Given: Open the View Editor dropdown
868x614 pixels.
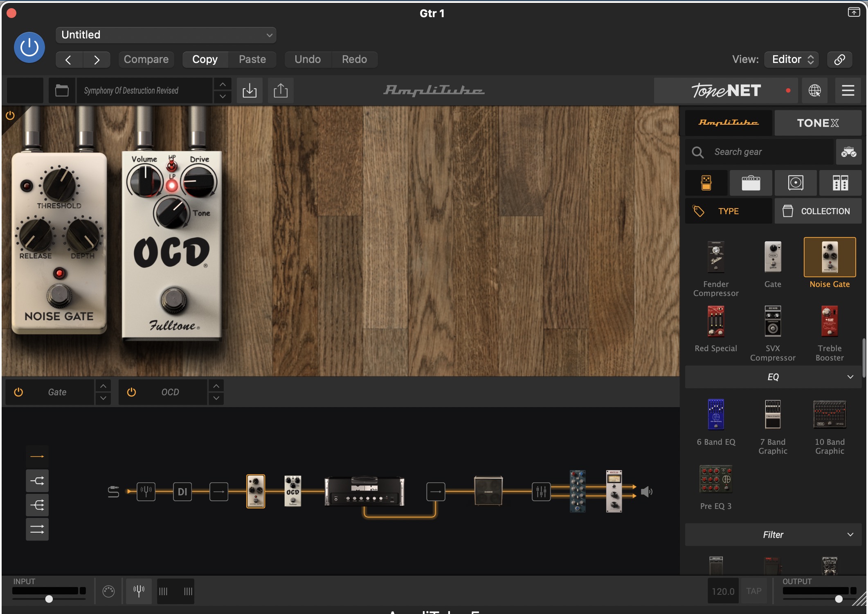Looking at the screenshot, I should [x=792, y=59].
